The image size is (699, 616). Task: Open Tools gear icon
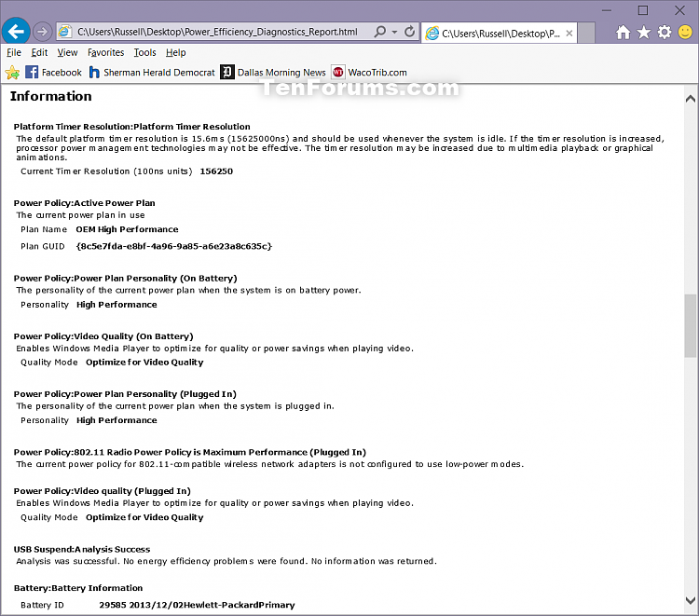(665, 32)
